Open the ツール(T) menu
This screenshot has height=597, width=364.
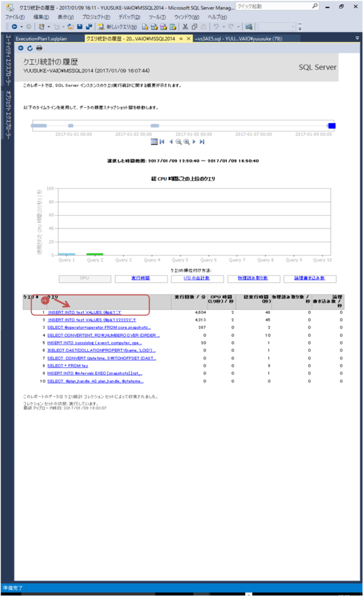[x=157, y=17]
